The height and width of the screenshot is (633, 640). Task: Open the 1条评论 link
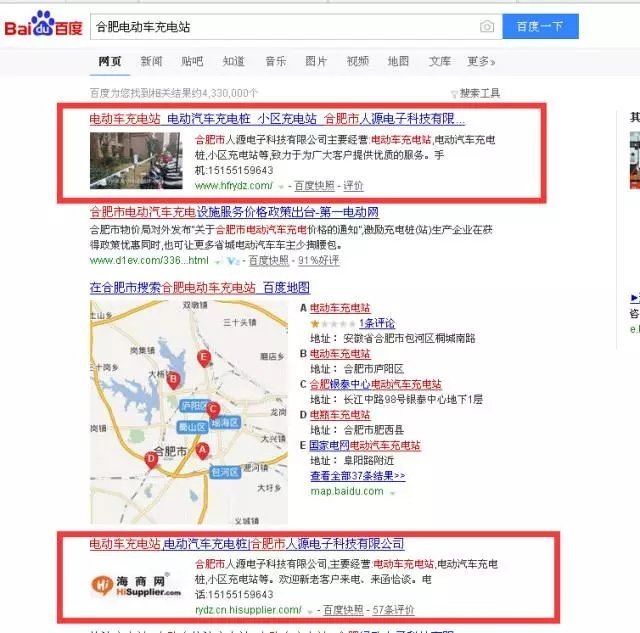click(377, 324)
